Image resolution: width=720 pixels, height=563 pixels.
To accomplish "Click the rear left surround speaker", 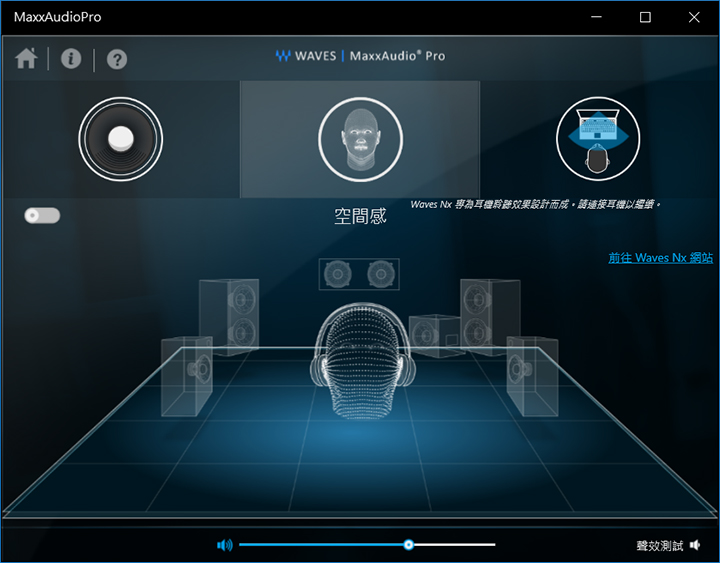I will [187, 376].
